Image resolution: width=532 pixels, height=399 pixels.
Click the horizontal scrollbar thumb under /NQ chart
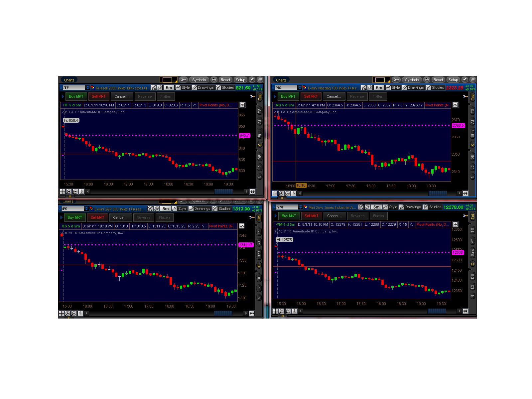[x=438, y=193]
